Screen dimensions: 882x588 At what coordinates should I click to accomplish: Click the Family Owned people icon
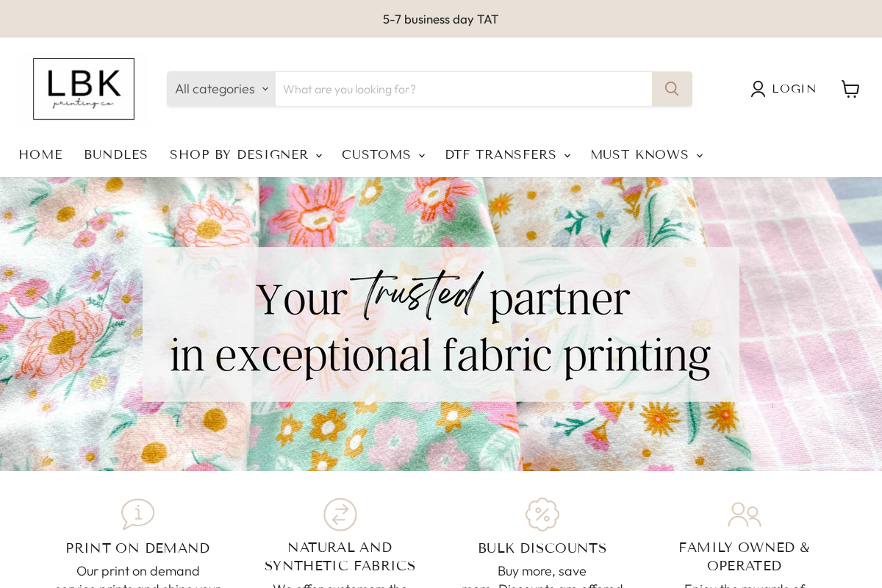[x=744, y=514]
